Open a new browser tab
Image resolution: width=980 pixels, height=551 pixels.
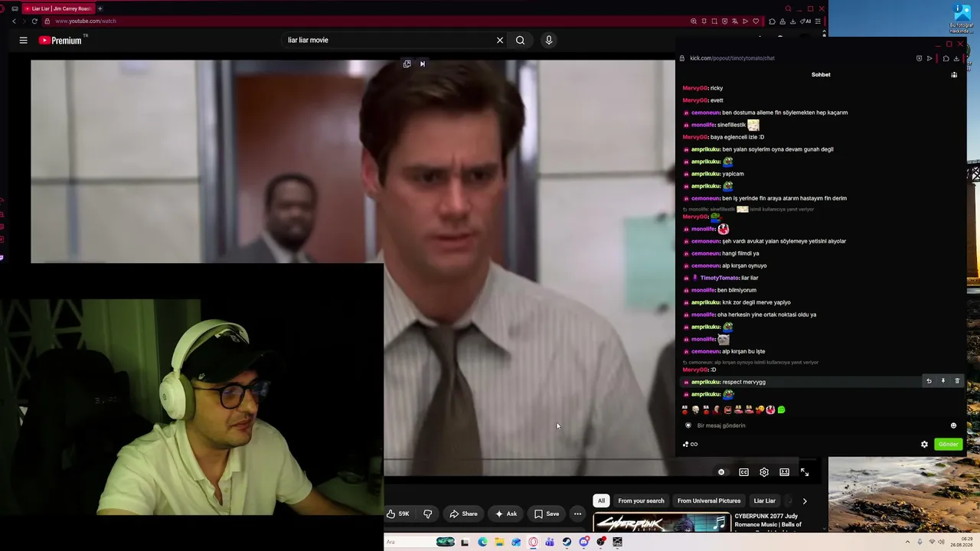click(100, 8)
